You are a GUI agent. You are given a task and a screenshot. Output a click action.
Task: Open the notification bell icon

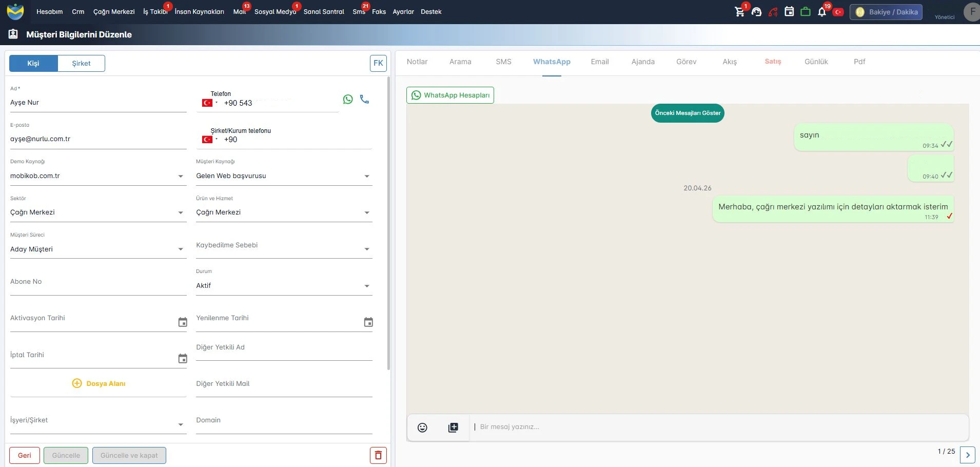tap(822, 12)
